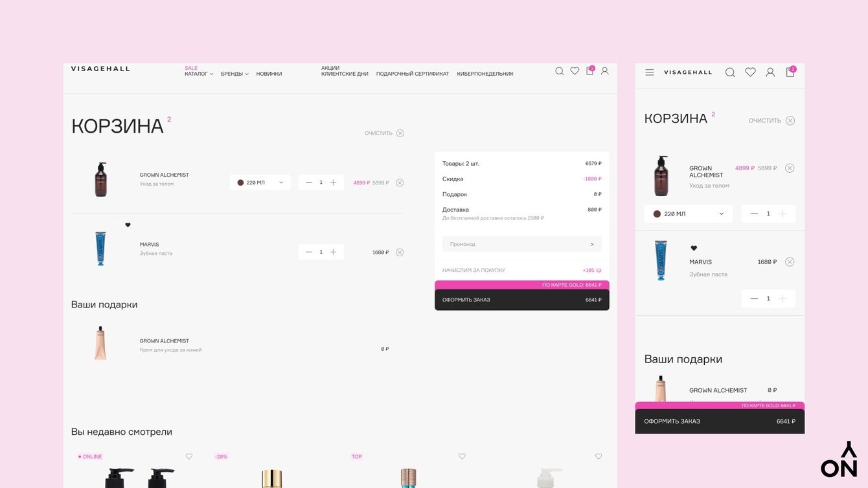868x488 pixels.
Task: Tap the search icon in the mobile header
Action: [x=730, y=72]
